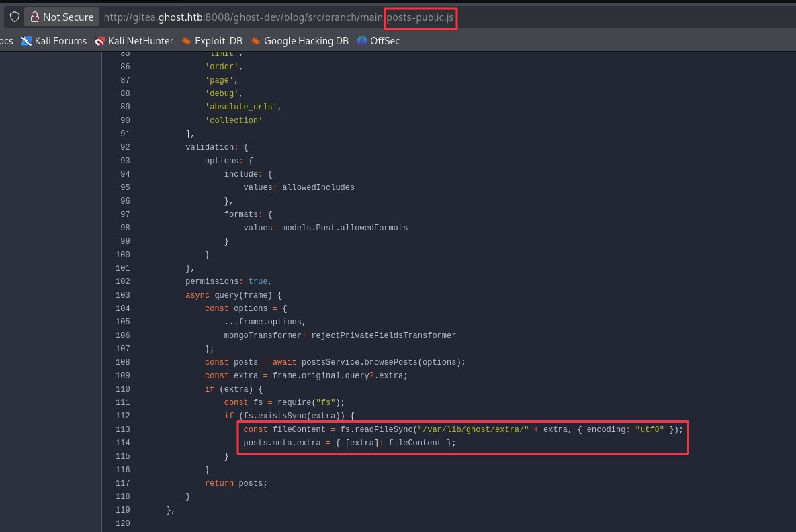Viewport: 796px width, 532px height.
Task: Select line number 113
Action: tap(123, 429)
